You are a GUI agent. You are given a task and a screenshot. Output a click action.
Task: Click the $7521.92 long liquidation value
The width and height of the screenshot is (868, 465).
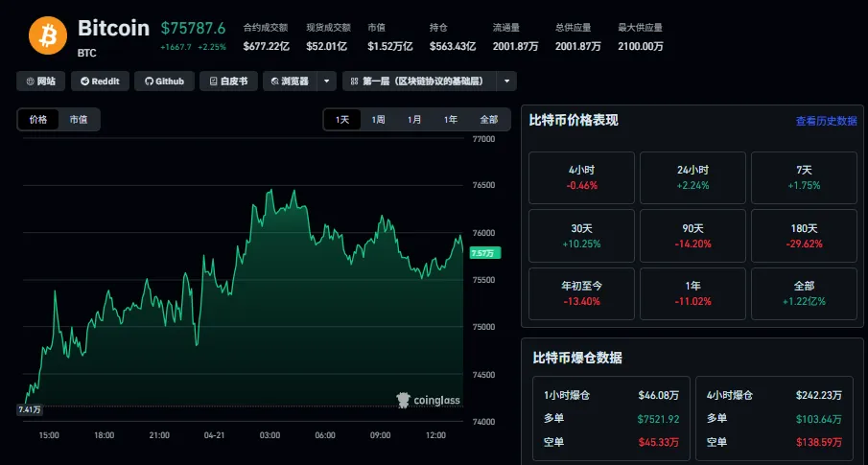[659, 419]
